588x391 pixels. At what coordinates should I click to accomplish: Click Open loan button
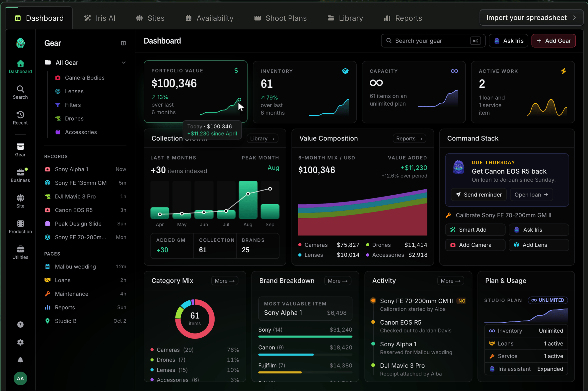[x=531, y=195]
